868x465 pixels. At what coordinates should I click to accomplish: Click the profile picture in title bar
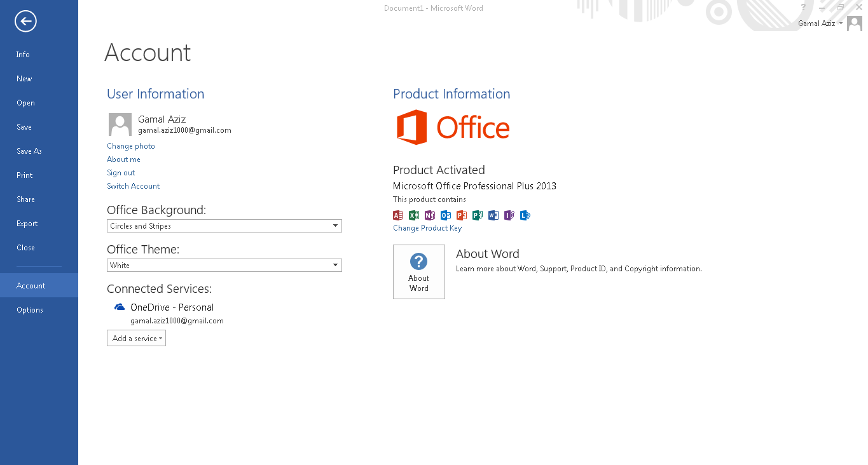[855, 24]
